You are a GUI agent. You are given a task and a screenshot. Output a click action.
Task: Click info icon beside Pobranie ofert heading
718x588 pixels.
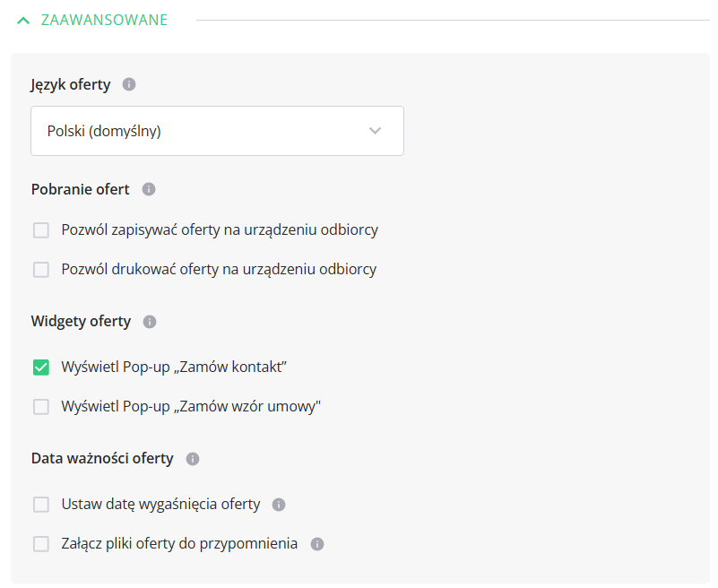(x=149, y=189)
